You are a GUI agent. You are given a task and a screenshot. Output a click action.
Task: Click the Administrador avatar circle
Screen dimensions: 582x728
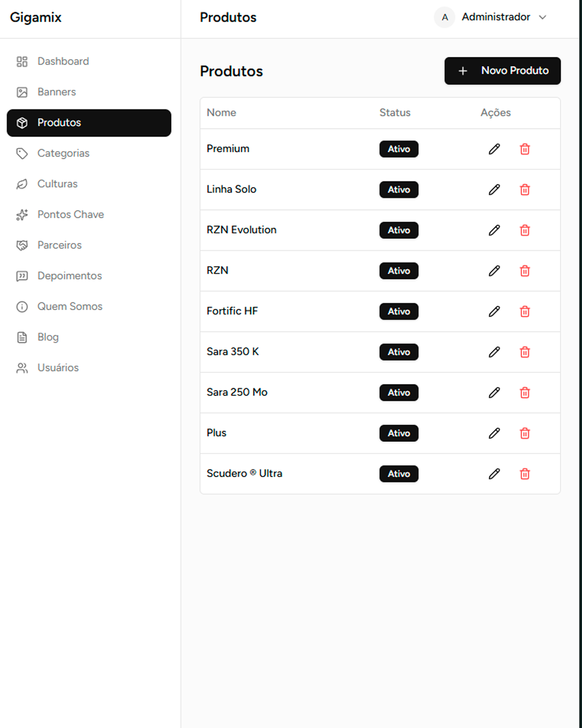point(444,17)
